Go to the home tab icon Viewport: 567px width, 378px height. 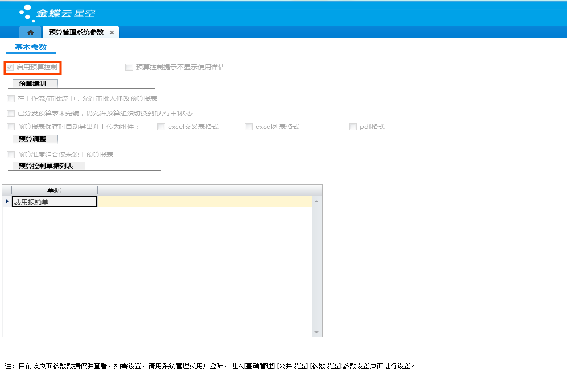(x=30, y=33)
